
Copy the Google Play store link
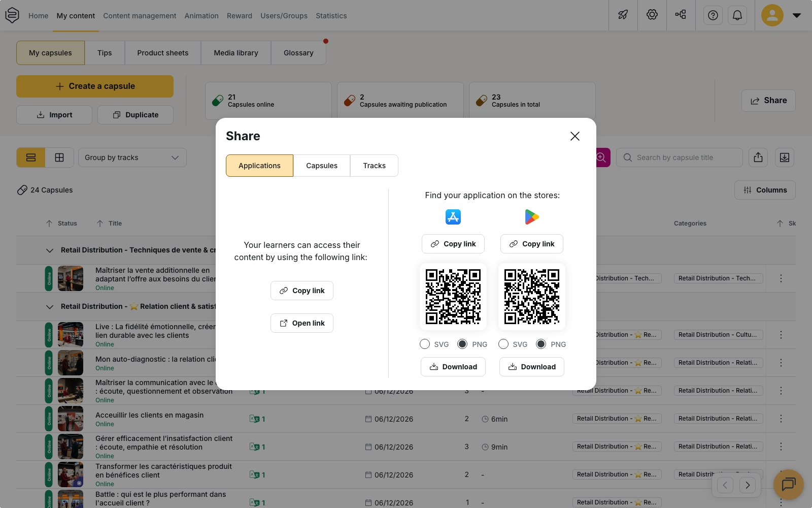point(532,244)
